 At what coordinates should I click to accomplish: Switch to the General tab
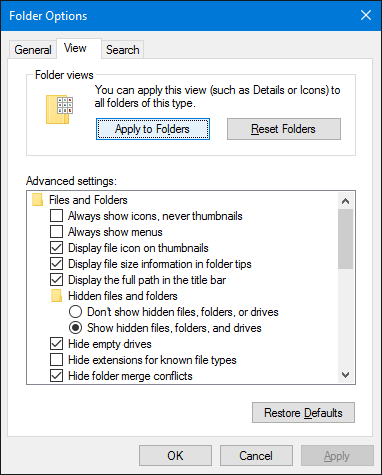33,50
